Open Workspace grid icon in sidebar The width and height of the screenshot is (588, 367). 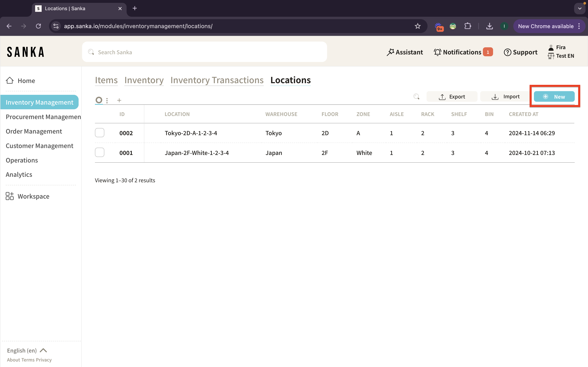10,196
